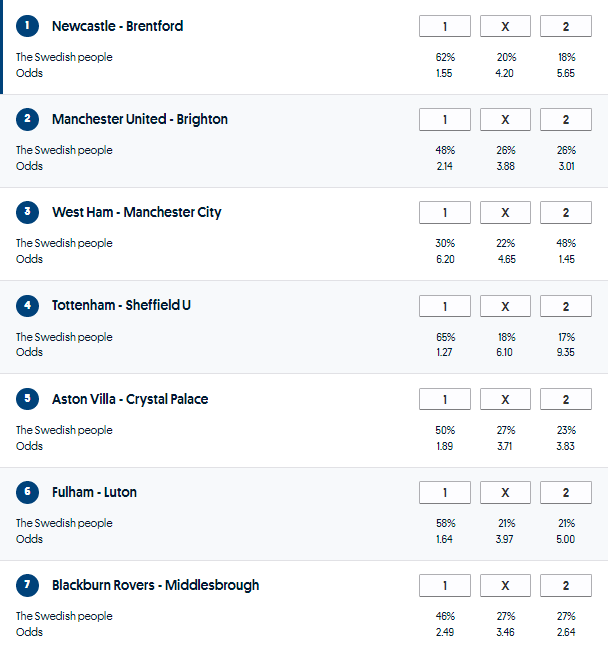
Task: Pick home win 1 for Tottenham - Sheffield U
Action: pyautogui.click(x=445, y=306)
